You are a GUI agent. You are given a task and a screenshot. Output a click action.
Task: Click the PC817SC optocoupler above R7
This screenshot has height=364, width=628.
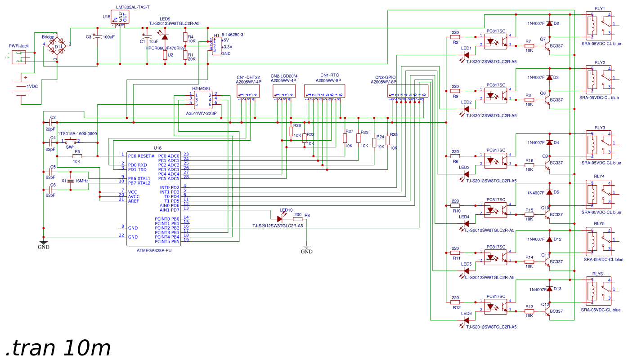click(495, 40)
